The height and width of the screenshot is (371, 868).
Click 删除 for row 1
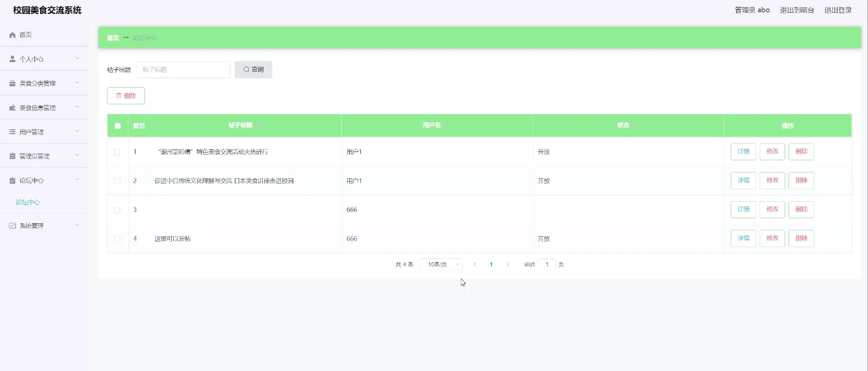(801, 151)
